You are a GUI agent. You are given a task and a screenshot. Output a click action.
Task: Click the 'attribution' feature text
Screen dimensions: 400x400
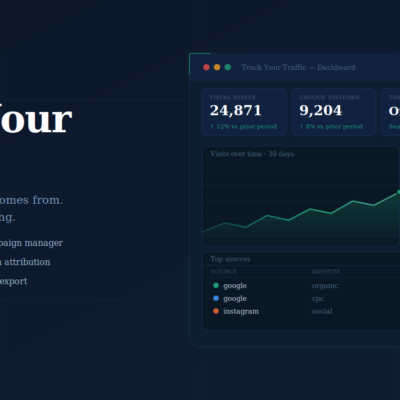click(27, 262)
